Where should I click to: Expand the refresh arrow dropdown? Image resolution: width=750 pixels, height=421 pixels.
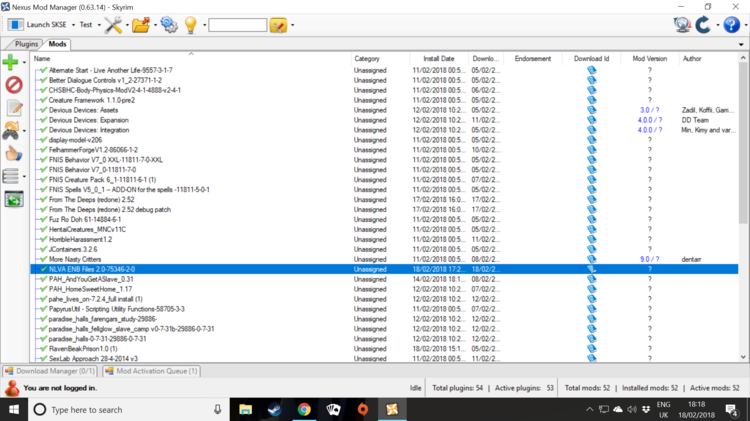point(717,25)
